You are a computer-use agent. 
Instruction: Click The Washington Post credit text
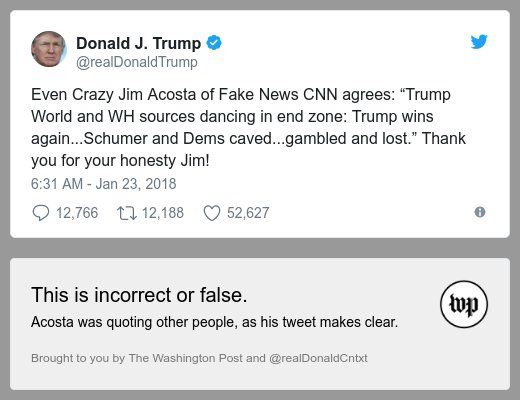(x=186, y=358)
